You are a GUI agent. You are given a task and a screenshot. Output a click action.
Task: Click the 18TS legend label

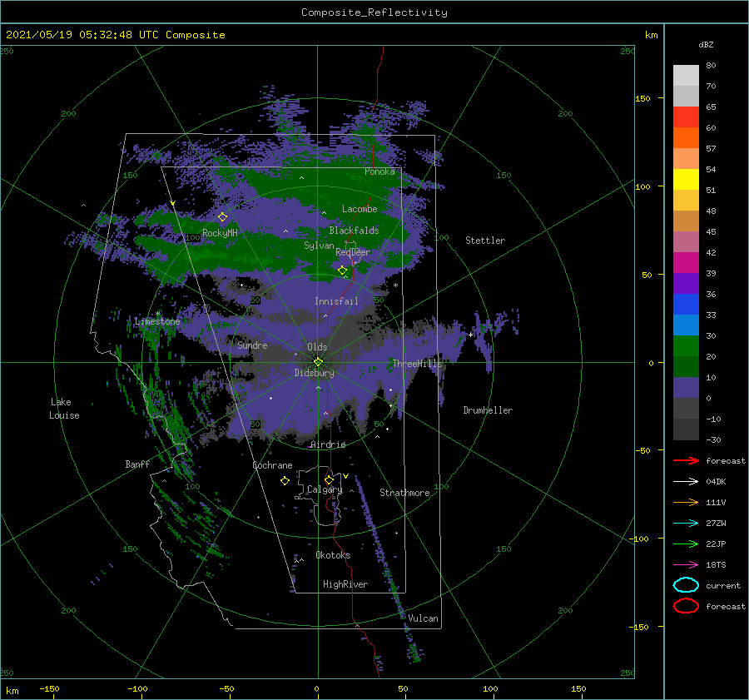716,565
